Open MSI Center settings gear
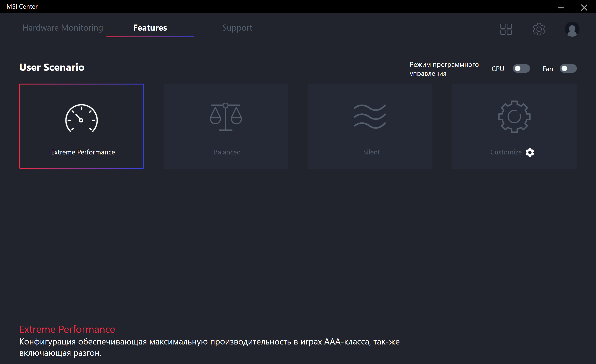Image resolution: width=596 pixels, height=364 pixels. [539, 29]
